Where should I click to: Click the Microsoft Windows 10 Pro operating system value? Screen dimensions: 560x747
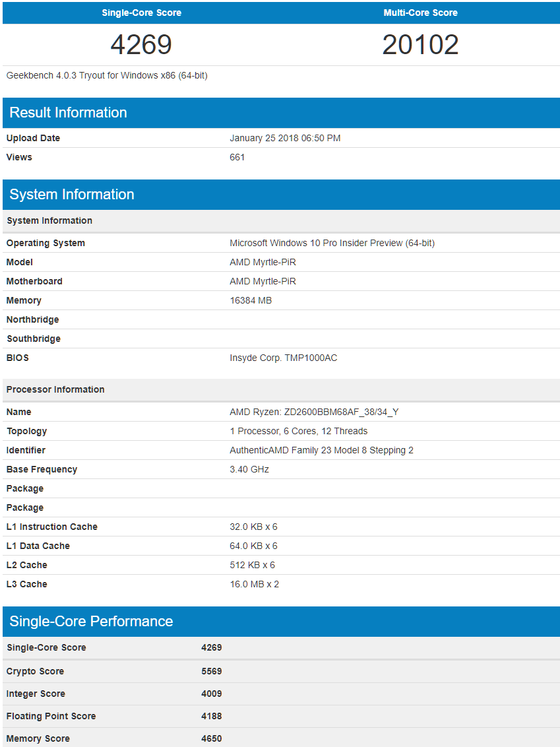tap(332, 243)
